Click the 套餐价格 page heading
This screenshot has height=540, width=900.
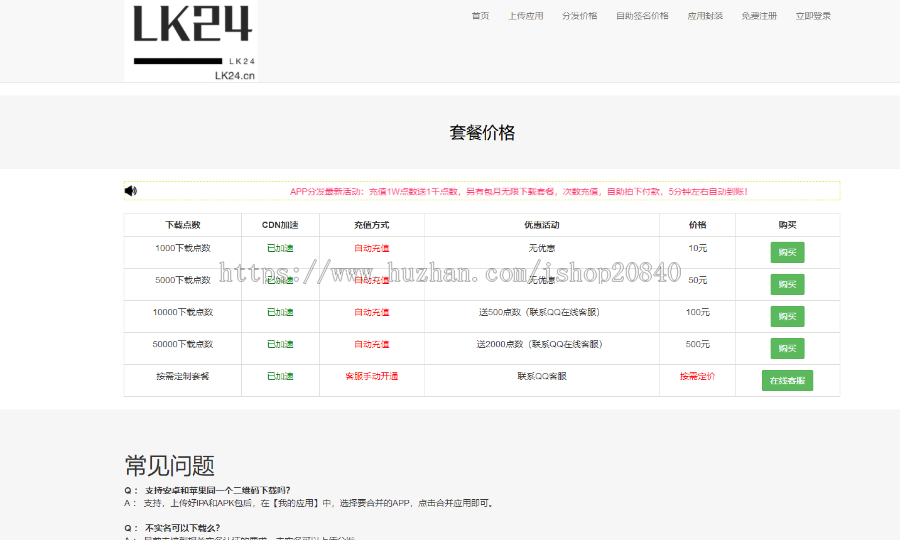(482, 133)
